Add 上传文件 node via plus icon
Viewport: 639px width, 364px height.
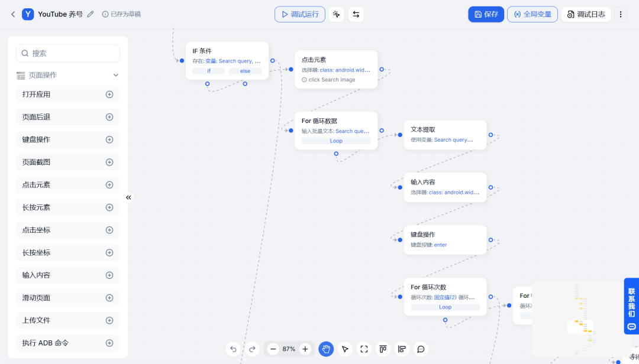[x=109, y=320]
